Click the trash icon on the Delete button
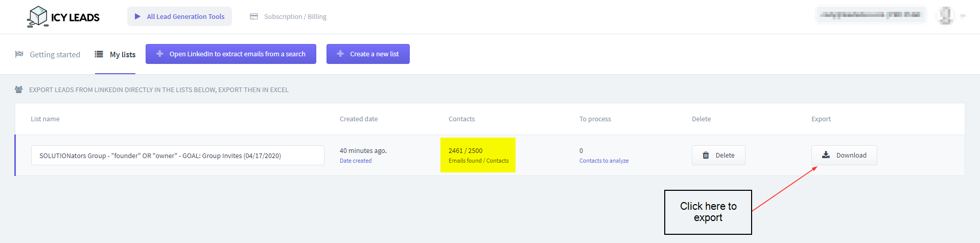Screen dimensions: 980x243 point(706,155)
